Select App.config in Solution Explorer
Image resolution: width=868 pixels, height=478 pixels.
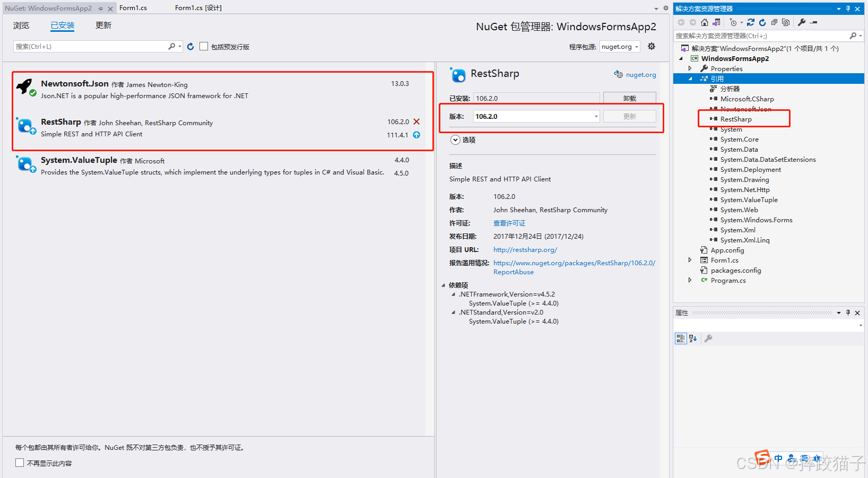coord(727,250)
